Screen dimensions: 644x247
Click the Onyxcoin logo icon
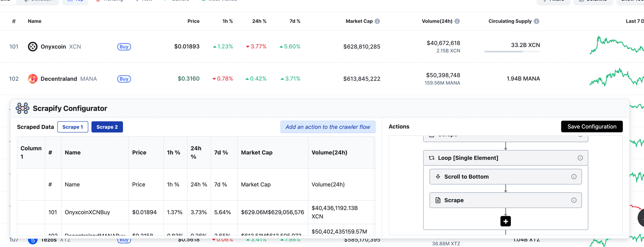pos(33,47)
